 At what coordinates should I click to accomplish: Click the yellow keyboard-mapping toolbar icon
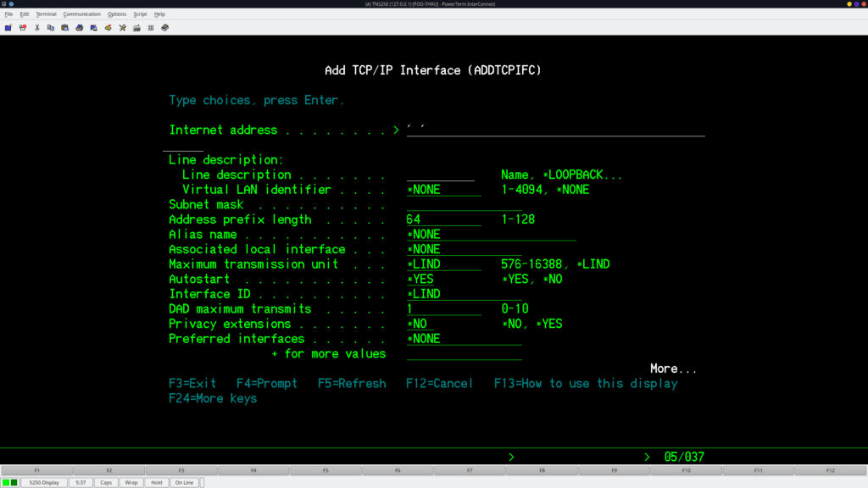tap(108, 28)
